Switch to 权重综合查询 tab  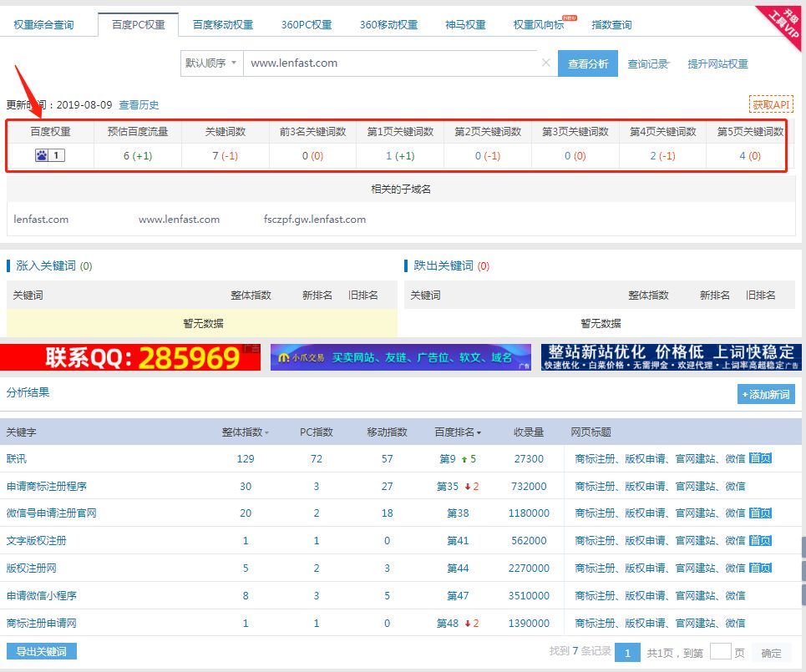tap(43, 25)
